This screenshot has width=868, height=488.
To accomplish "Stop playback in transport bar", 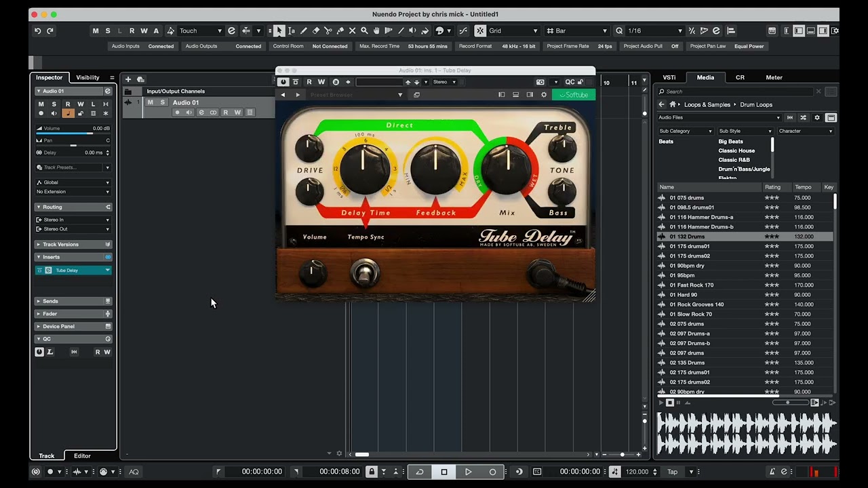I will (444, 472).
